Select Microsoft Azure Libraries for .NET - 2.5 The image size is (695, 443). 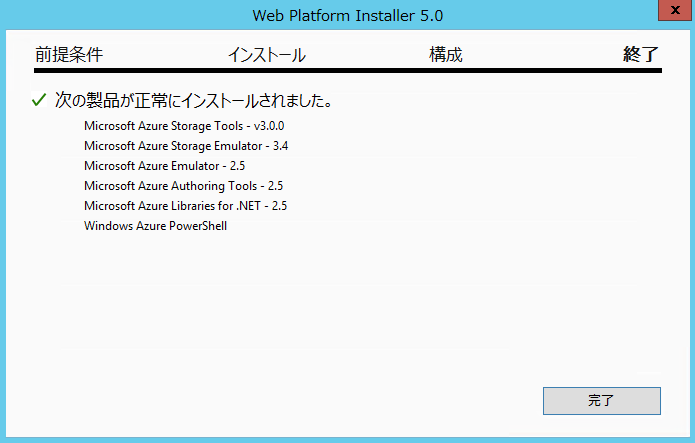pyautogui.click(x=185, y=206)
